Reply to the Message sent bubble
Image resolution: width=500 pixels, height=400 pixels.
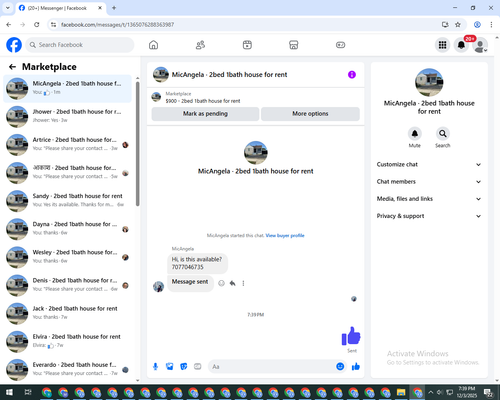232,283
